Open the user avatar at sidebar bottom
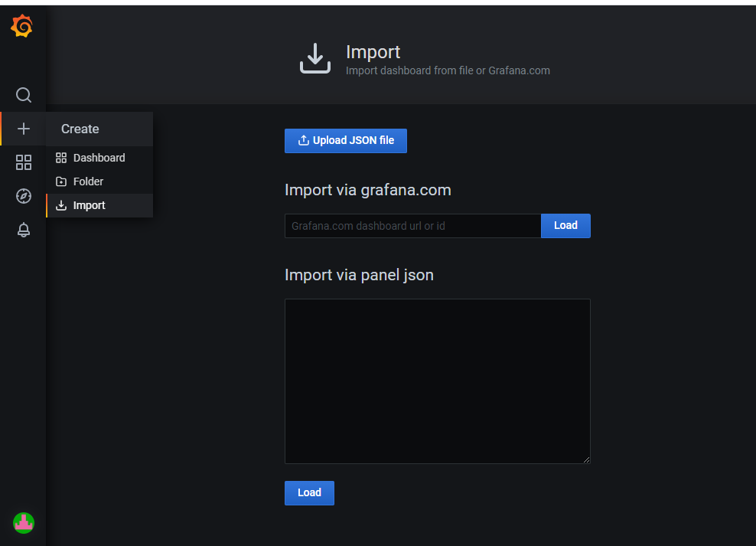The width and height of the screenshot is (756, 546). (23, 523)
